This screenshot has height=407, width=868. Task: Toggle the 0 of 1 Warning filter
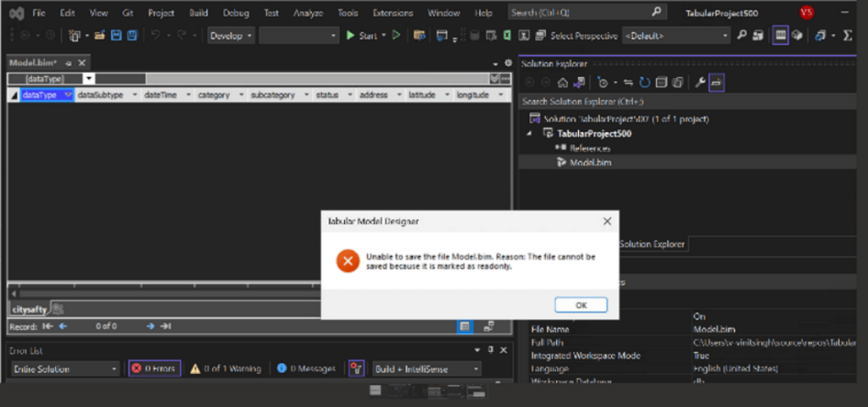(225, 369)
